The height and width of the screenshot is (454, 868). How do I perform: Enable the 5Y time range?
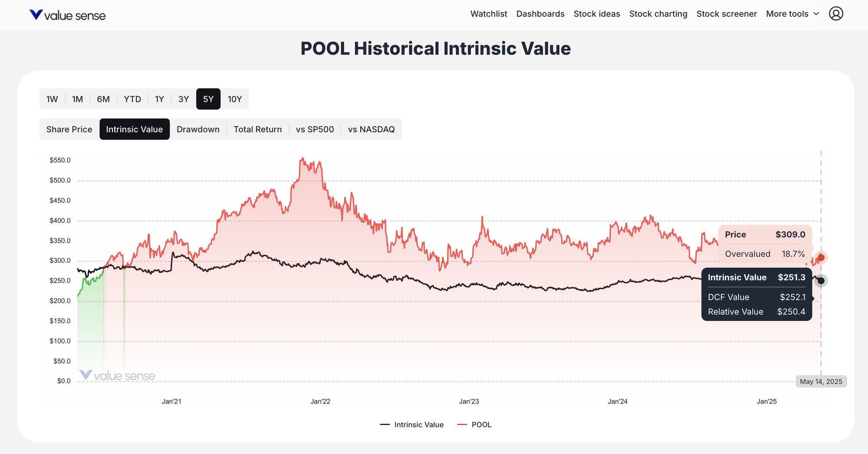pos(208,99)
